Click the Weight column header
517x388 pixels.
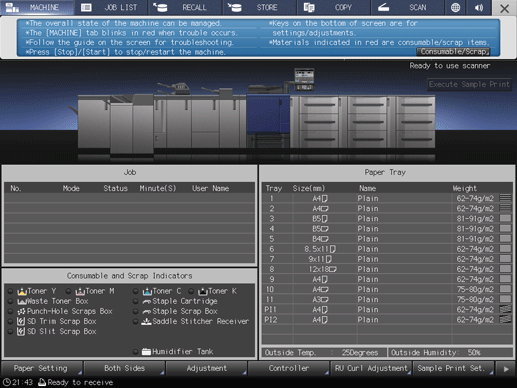click(x=464, y=188)
